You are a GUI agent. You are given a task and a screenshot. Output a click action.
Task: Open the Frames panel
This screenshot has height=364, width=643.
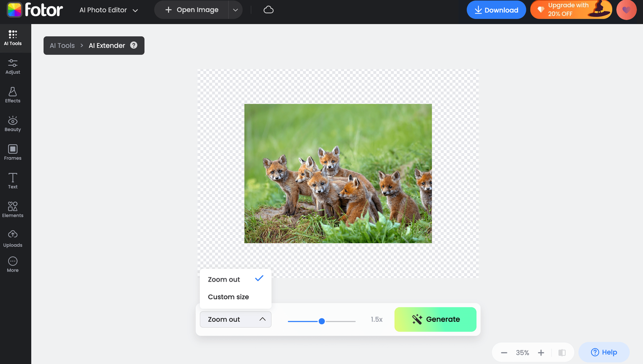tap(13, 152)
